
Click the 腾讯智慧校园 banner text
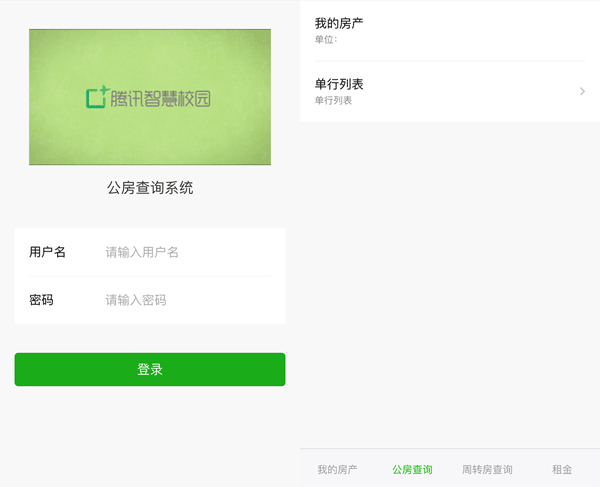160,97
